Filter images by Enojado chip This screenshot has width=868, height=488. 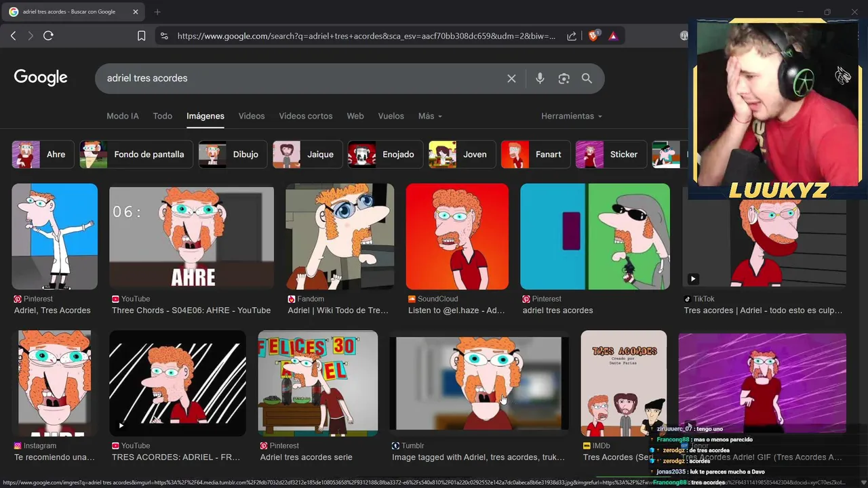[385, 155]
